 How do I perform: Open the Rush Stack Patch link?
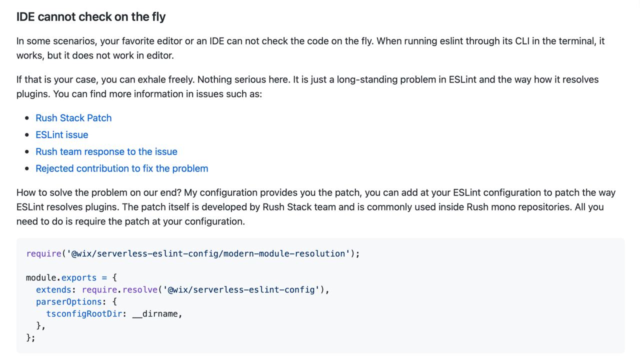click(x=73, y=118)
